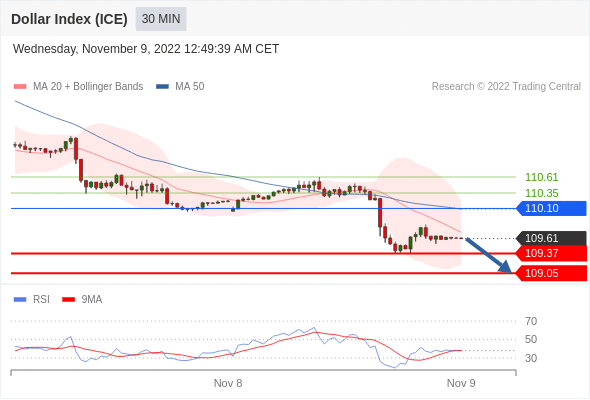
Task: Click the 110.61 resistance level label
Action: pyautogui.click(x=541, y=177)
